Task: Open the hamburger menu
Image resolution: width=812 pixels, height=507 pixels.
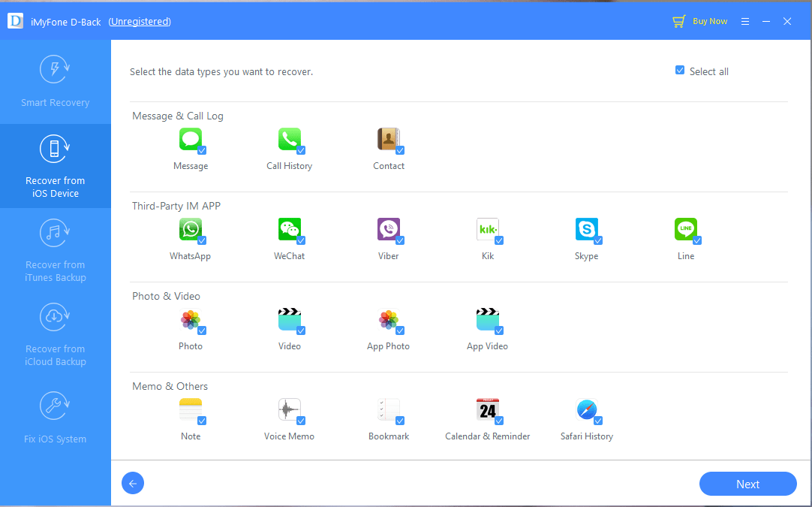Action: point(744,20)
